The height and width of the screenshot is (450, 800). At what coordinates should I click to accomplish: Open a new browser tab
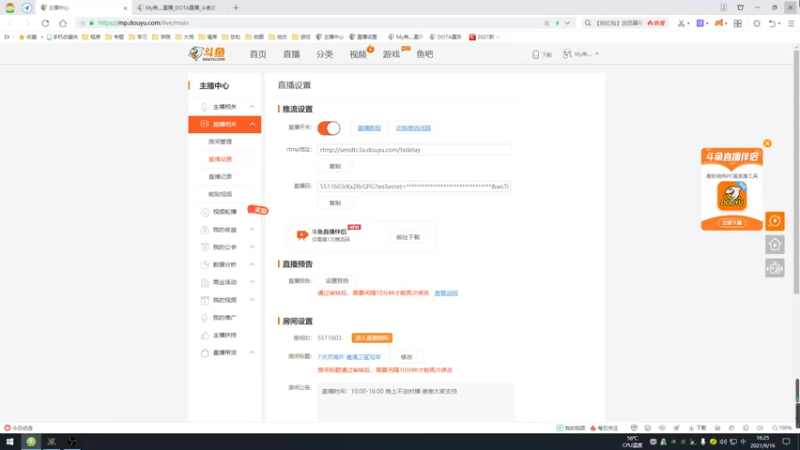(x=236, y=8)
